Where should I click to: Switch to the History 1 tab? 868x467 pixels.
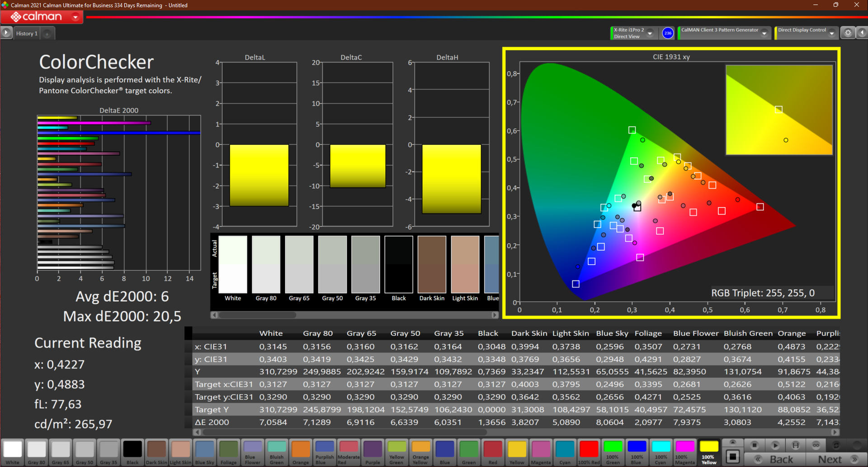click(x=27, y=33)
